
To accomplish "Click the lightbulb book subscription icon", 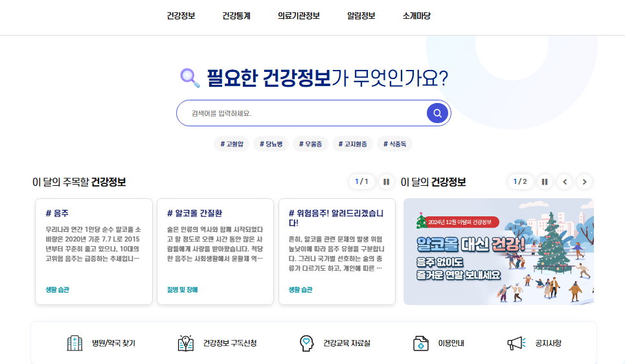I will (x=186, y=343).
